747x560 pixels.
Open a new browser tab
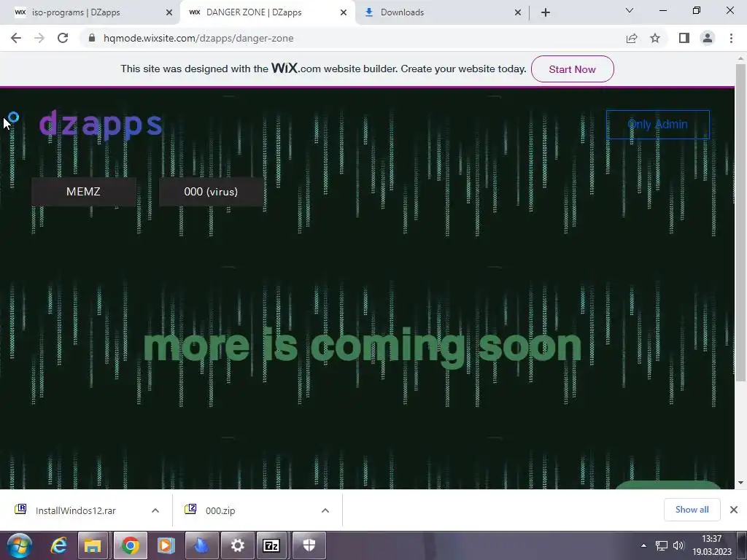point(546,12)
